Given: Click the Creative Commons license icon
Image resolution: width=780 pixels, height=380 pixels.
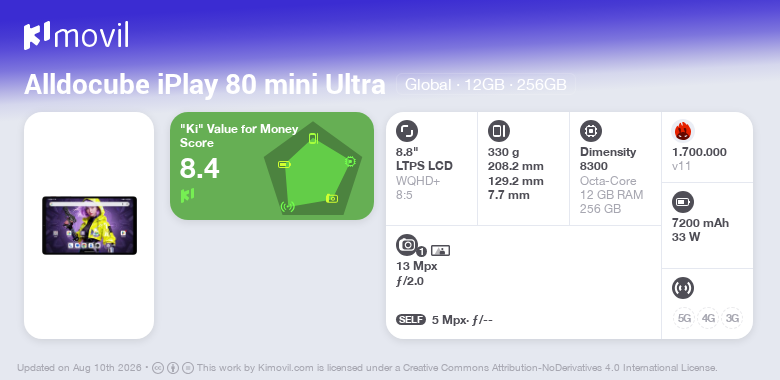Looking at the screenshot, I should point(158,368).
